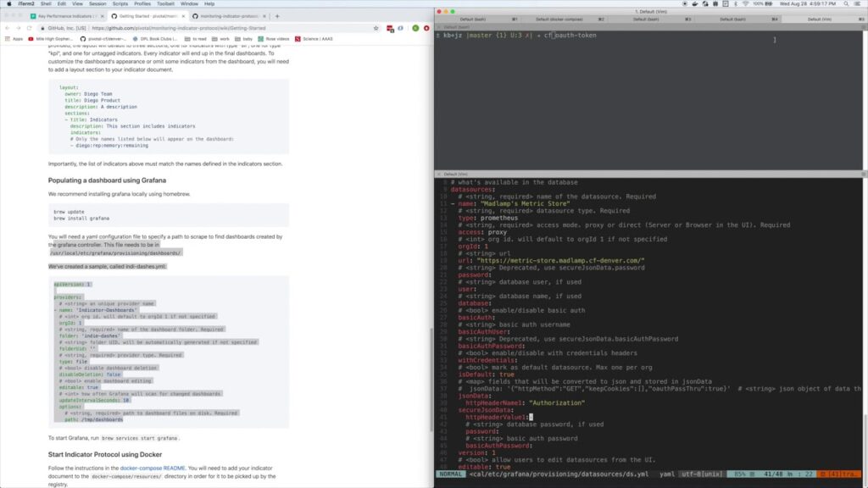Switch to iTerm Default (bash) ⌘4 tab
Viewport: 868px width, 488px height.
click(x=737, y=19)
